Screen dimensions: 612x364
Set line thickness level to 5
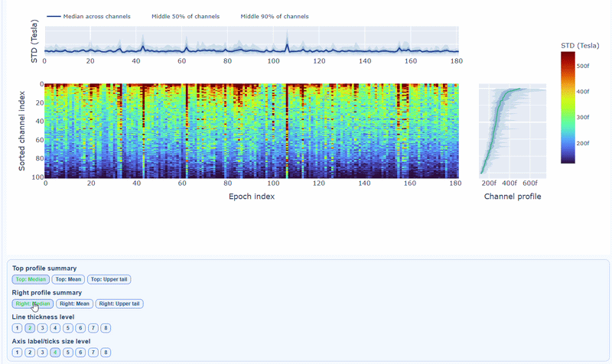[68, 328]
